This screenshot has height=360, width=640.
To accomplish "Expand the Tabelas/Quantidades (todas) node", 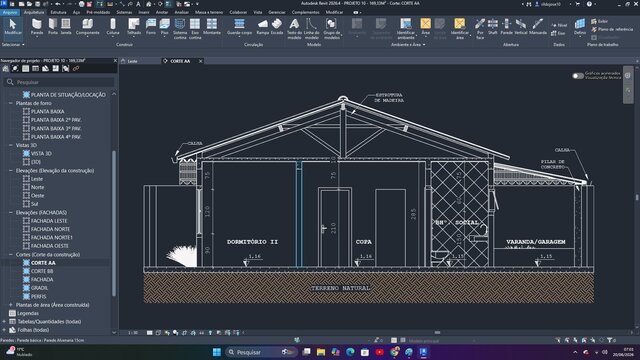I will [x=4, y=322].
